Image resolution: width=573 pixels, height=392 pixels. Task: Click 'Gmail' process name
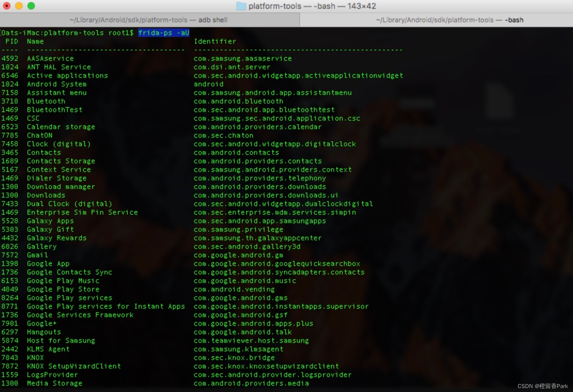point(38,255)
